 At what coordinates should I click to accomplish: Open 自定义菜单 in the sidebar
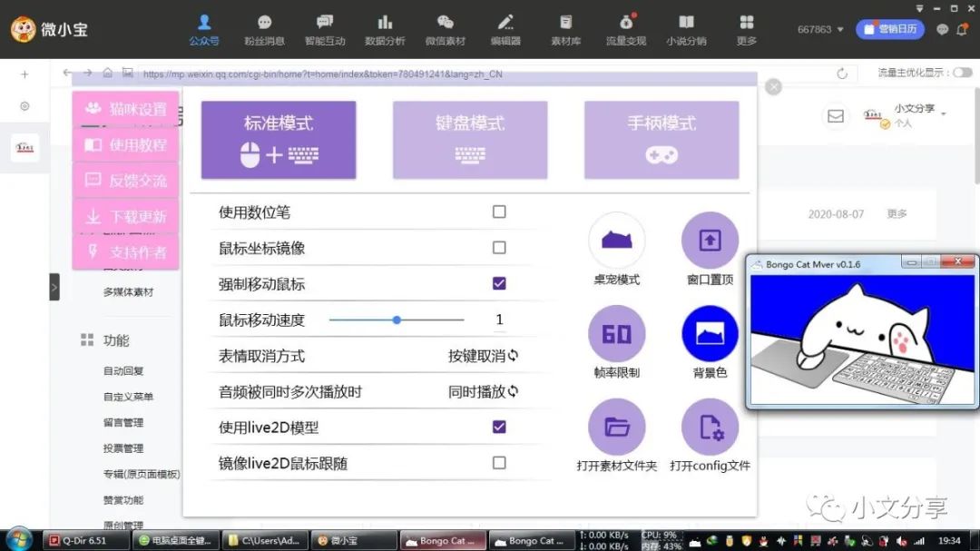[x=128, y=397]
